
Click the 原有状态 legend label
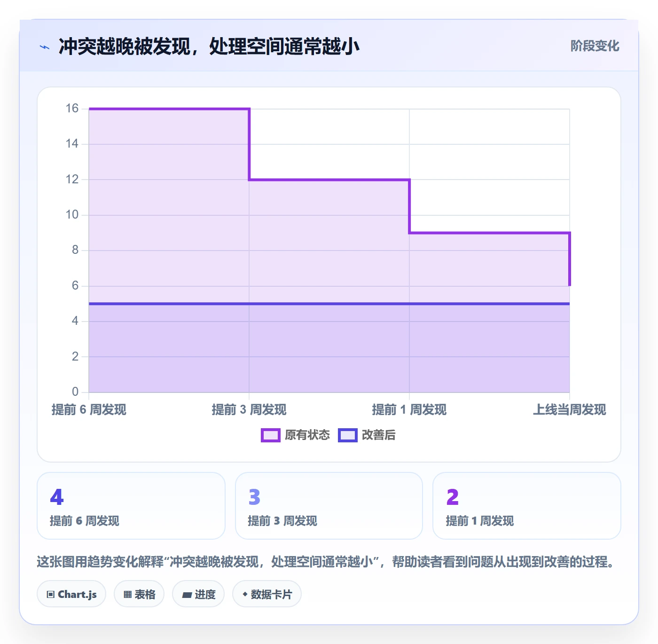tap(307, 435)
